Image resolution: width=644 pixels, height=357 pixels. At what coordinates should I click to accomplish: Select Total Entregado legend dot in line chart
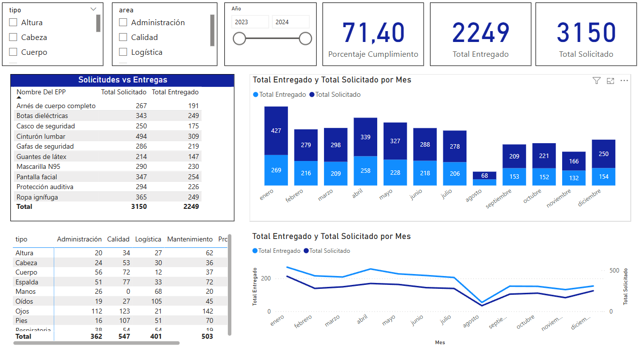(x=255, y=251)
